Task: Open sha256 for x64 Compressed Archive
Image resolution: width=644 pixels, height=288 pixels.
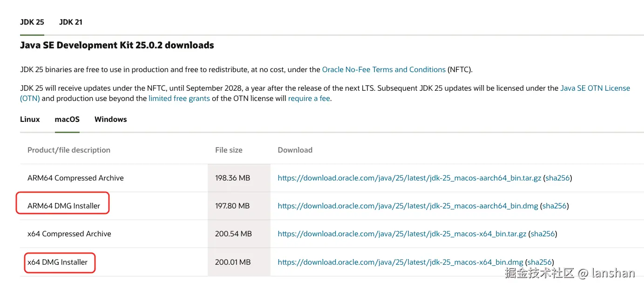Action: (542, 234)
